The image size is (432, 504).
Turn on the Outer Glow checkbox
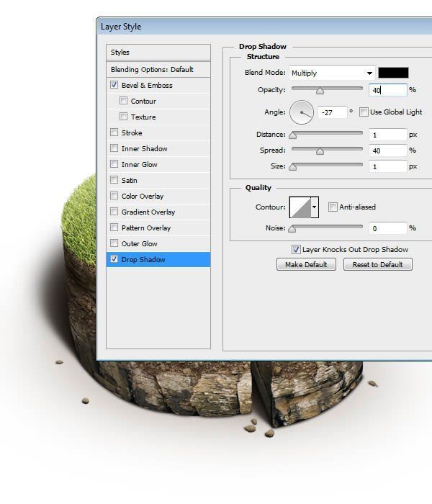[114, 243]
